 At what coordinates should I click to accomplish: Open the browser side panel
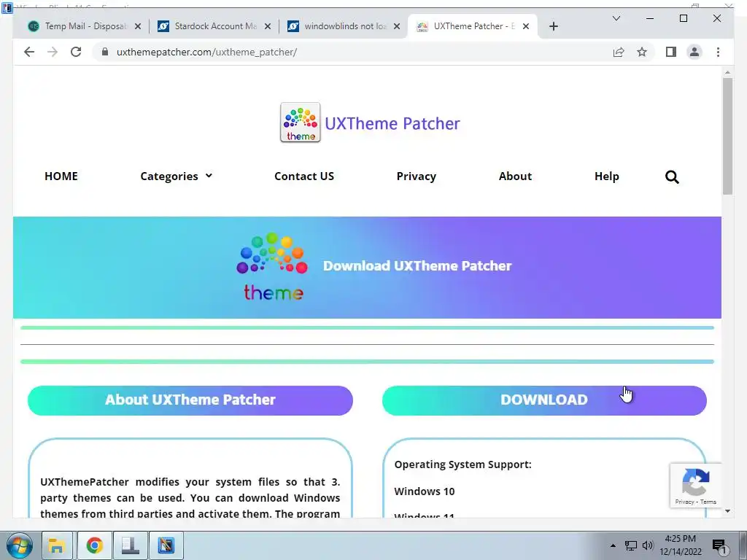671,52
